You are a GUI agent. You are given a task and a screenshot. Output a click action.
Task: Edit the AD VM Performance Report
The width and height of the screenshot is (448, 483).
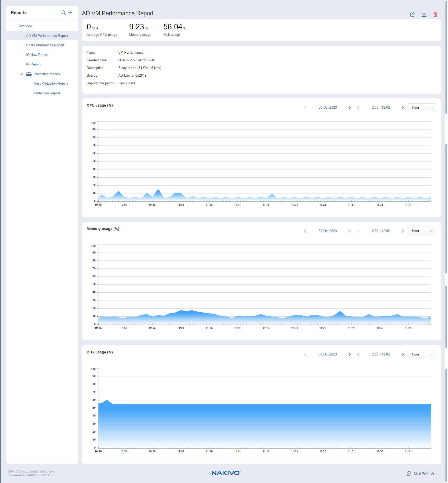coord(412,15)
